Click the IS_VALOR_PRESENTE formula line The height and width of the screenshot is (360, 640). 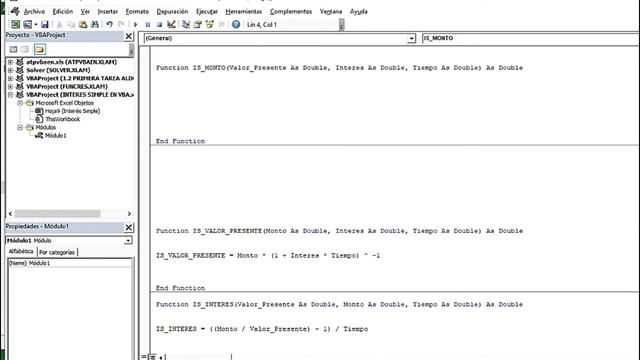(x=268, y=256)
